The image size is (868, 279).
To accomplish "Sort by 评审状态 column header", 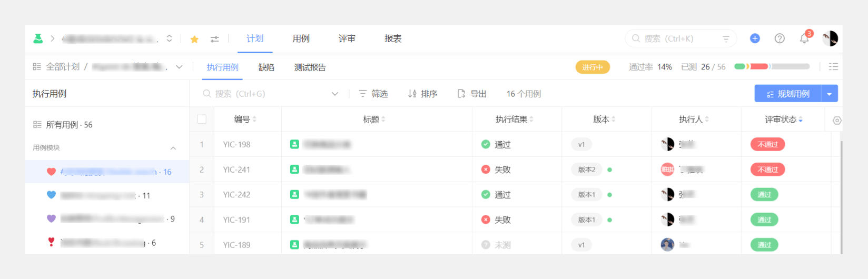I will (x=784, y=119).
